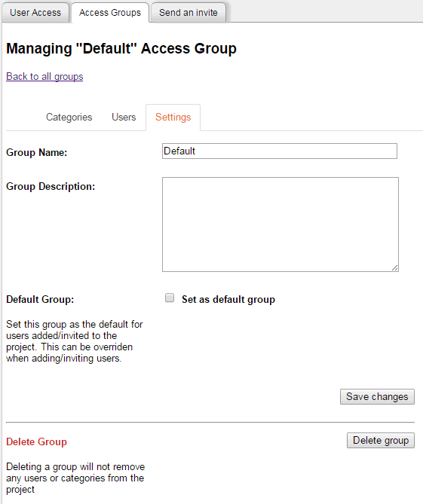This screenshot has width=423, height=504.
Task: Click the 'Set as default group' label text
Action: [228, 299]
